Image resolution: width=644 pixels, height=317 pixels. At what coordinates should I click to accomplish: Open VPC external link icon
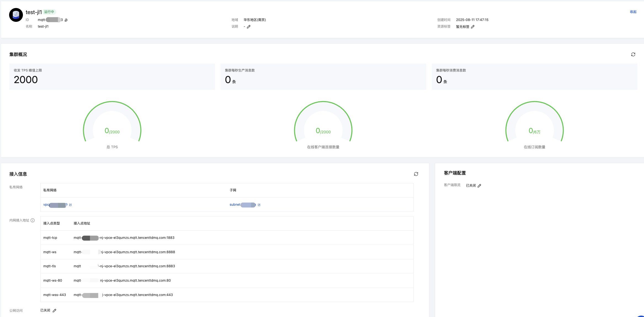pyautogui.click(x=70, y=205)
